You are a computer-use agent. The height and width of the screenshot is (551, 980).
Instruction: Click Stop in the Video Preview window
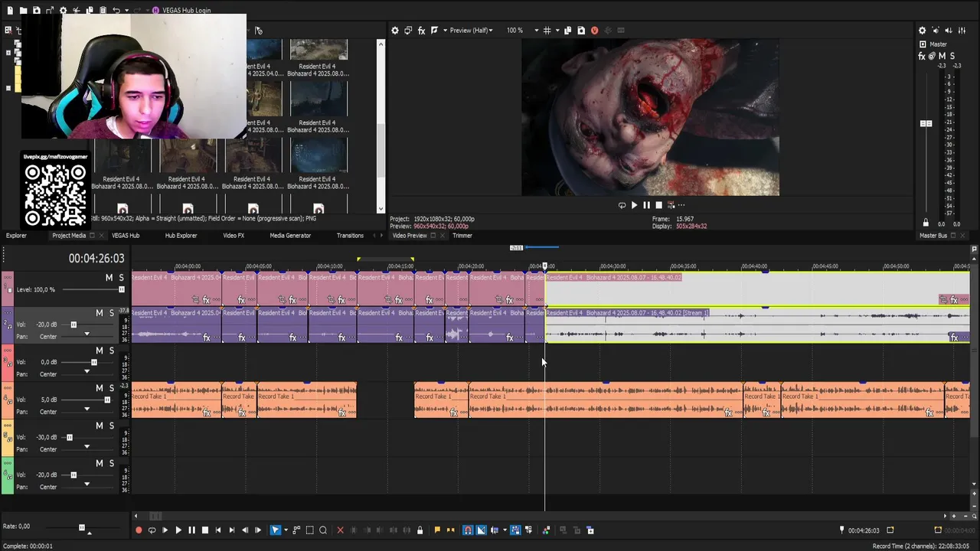(x=658, y=205)
